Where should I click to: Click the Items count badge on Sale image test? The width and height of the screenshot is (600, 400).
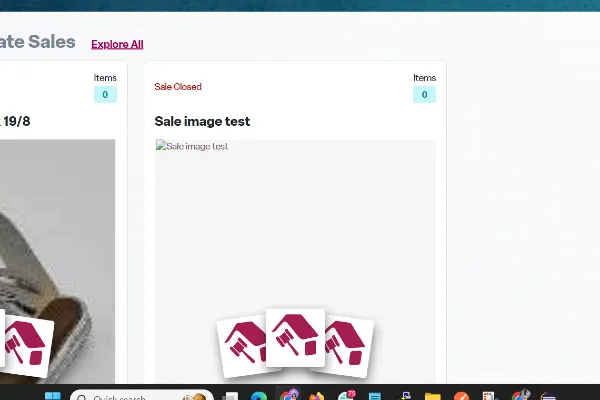point(424,95)
